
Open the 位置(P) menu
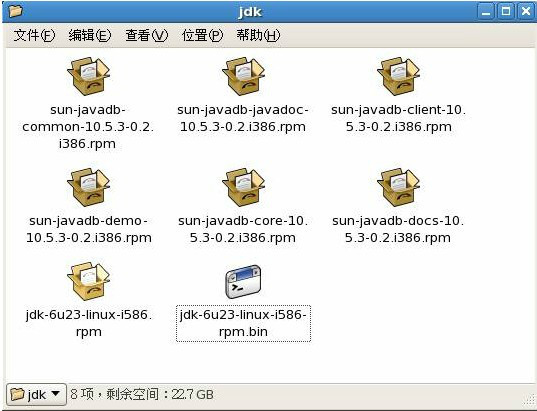point(202,35)
